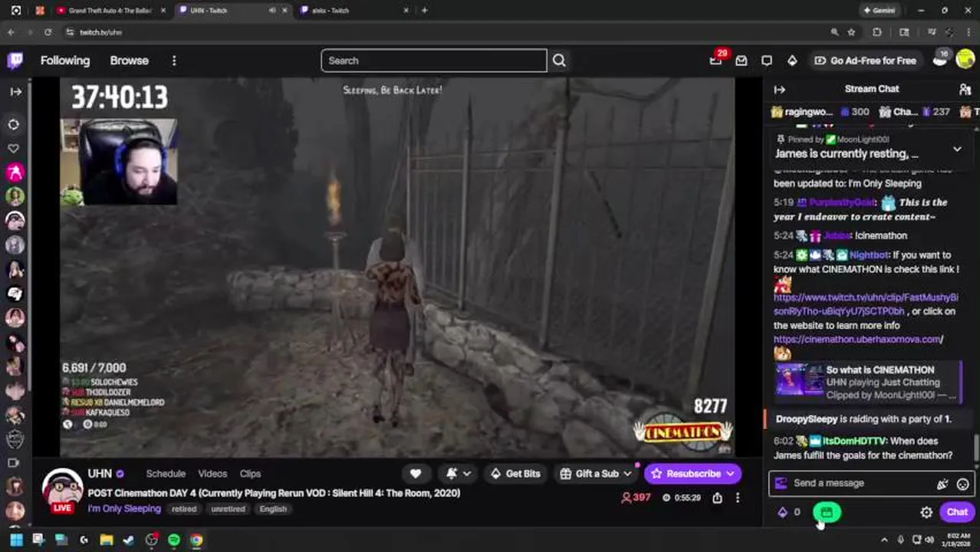Viewport: 980px width, 552px height.
Task: Open File Explorer from the taskbar
Action: coord(107,540)
